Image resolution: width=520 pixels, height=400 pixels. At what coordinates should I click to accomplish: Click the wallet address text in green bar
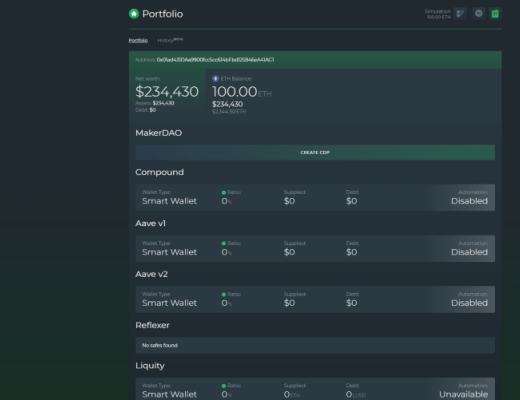(x=215, y=60)
